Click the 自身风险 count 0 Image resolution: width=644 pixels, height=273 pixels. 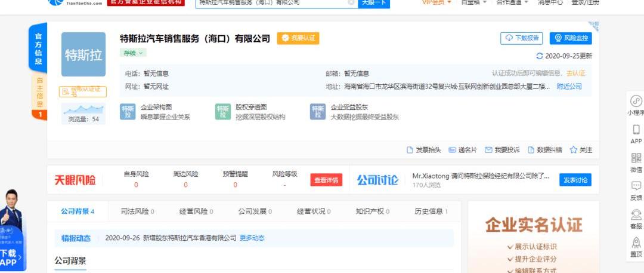pos(136,185)
